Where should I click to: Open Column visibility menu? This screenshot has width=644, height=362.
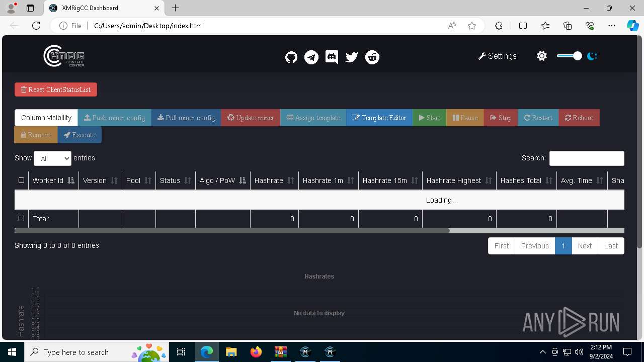[x=46, y=118]
